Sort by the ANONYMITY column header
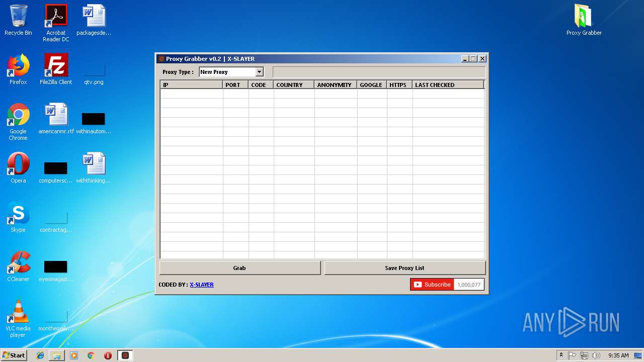This screenshot has height=362, width=644. pos(336,85)
